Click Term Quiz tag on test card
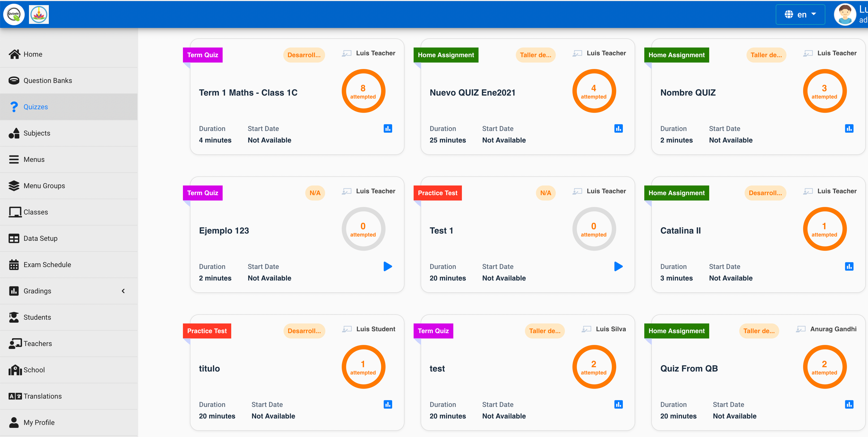 (x=433, y=331)
